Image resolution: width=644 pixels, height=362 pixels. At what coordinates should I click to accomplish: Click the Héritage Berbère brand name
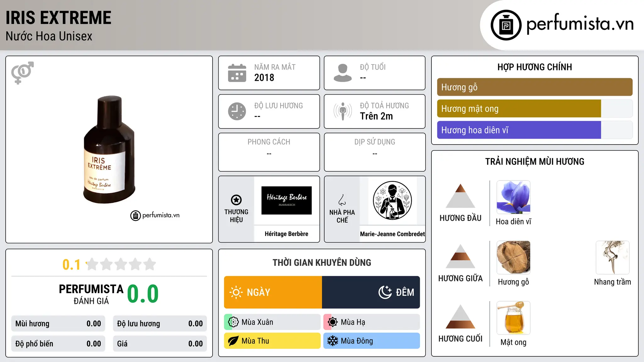pyautogui.click(x=286, y=234)
